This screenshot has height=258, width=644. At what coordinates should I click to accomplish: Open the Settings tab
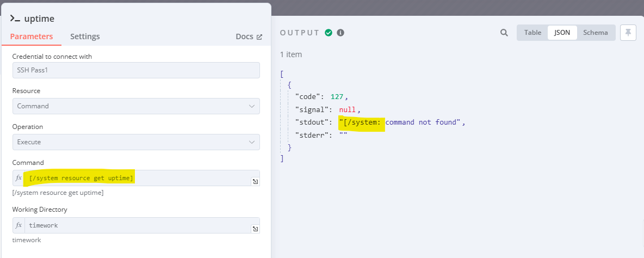(85, 36)
